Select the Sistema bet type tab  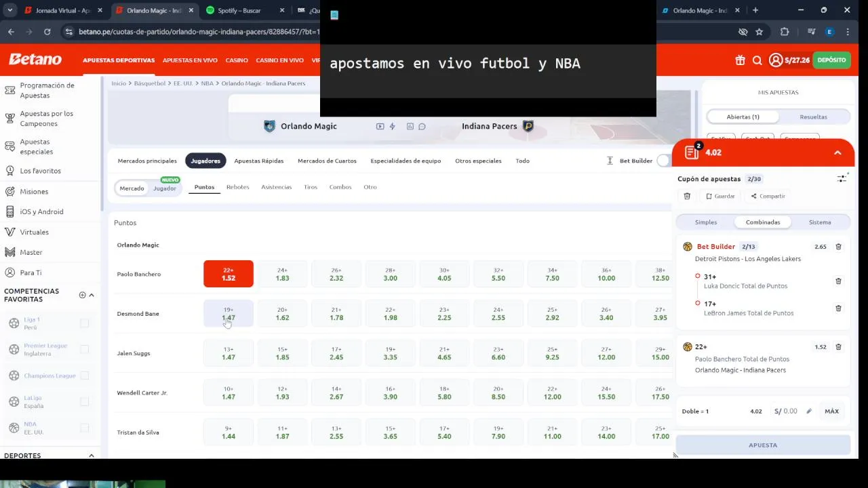tap(820, 222)
